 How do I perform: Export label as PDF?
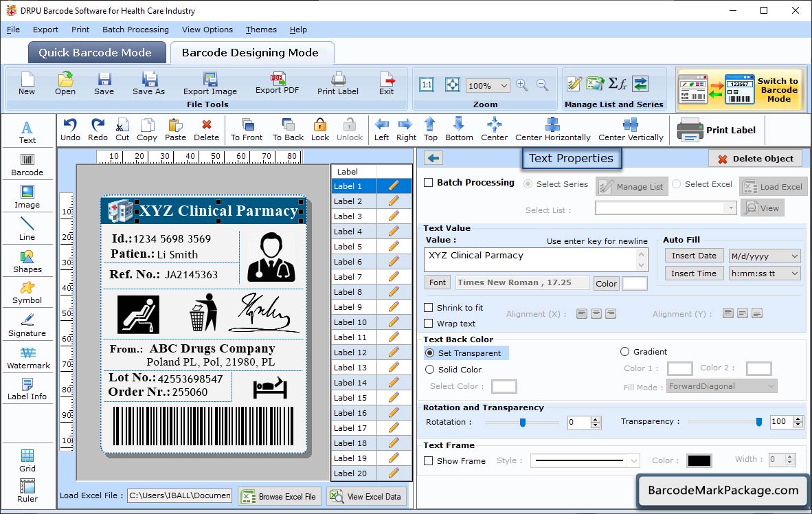(277, 83)
